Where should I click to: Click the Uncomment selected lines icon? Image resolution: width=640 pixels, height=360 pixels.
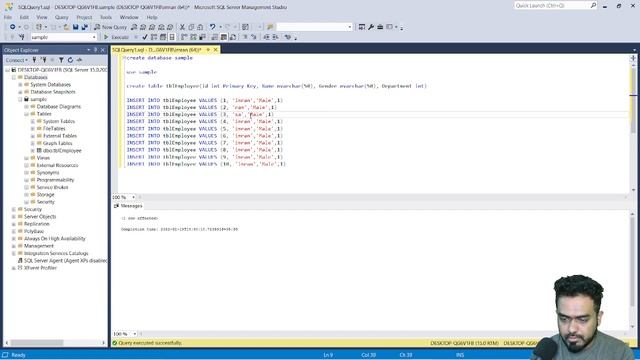(x=254, y=37)
